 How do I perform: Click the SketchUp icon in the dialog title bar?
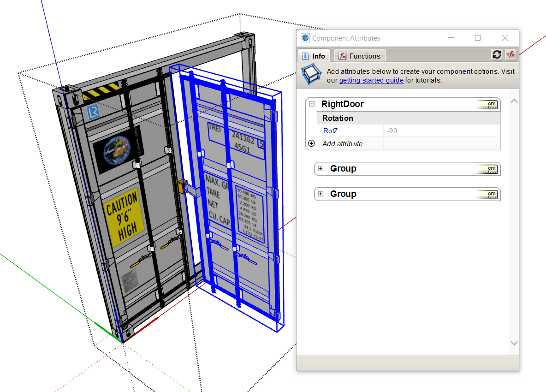[x=305, y=38]
